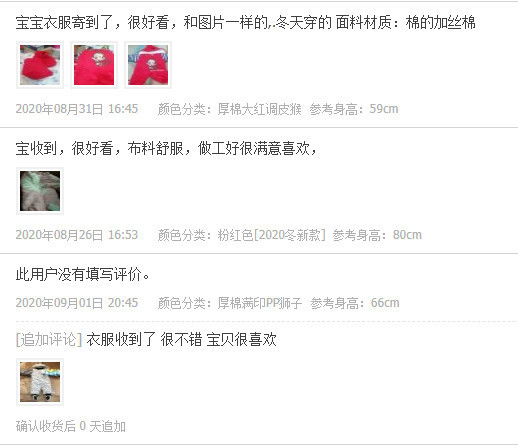Click 确认收货后 0 天追加 note
518x448 pixels.
click(x=71, y=426)
